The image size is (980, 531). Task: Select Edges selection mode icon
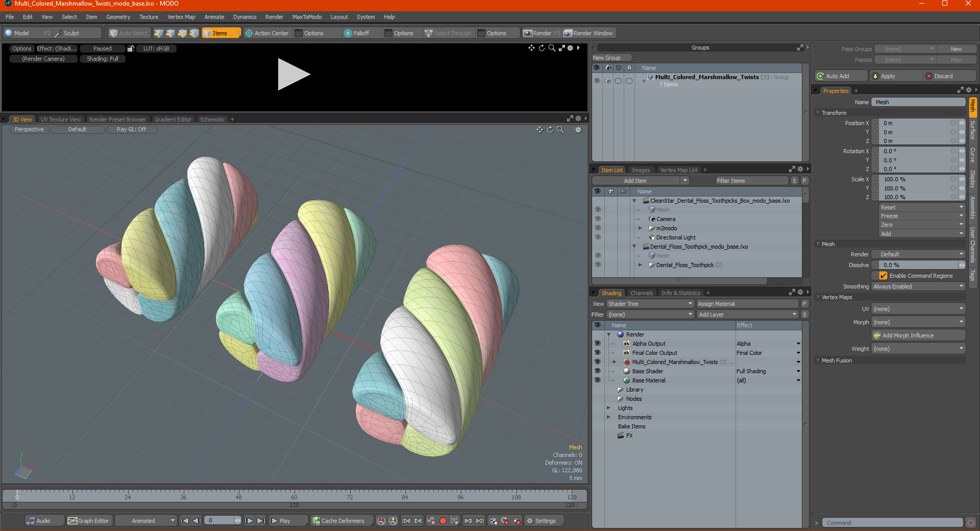coord(170,33)
